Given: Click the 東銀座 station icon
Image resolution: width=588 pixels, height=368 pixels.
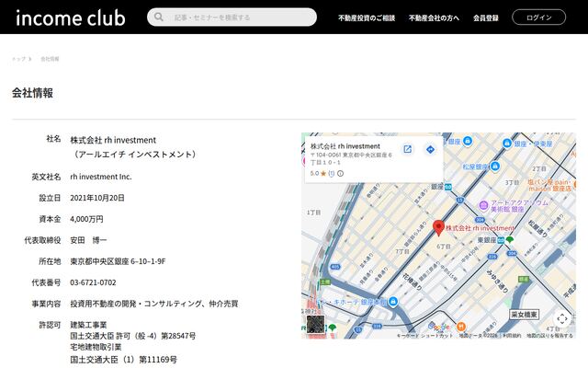Looking at the screenshot, I should [x=501, y=240].
